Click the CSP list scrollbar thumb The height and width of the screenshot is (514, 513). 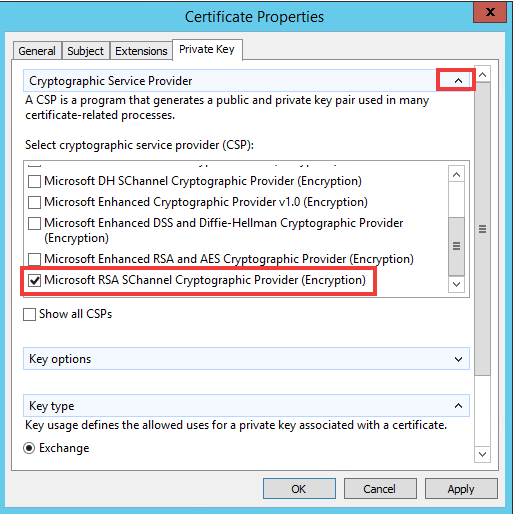[456, 246]
